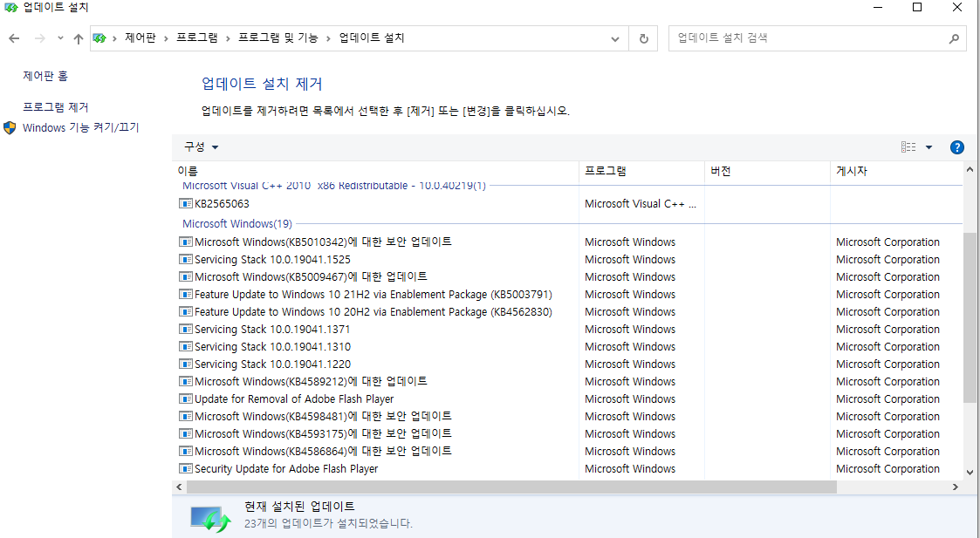Open the 제어판 홈 link

45,76
